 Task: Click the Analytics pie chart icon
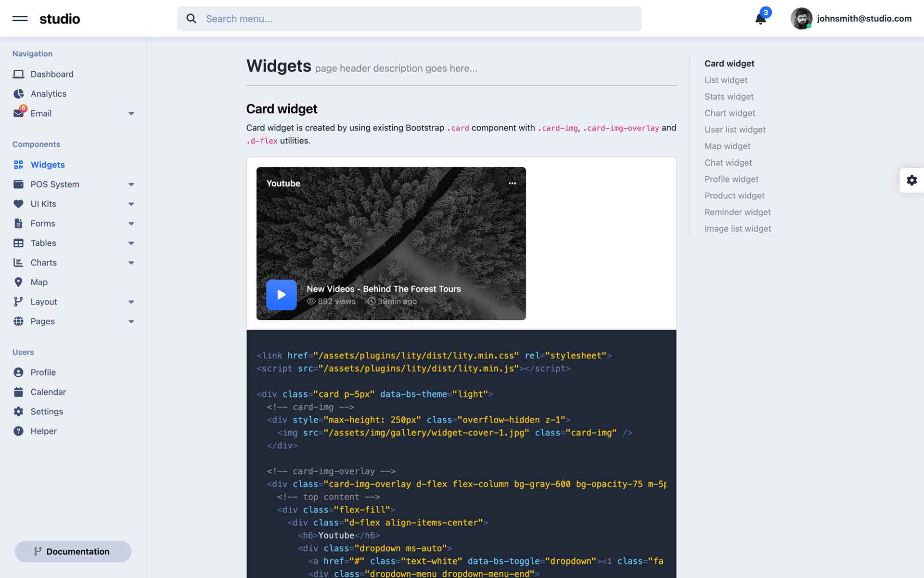click(18, 94)
